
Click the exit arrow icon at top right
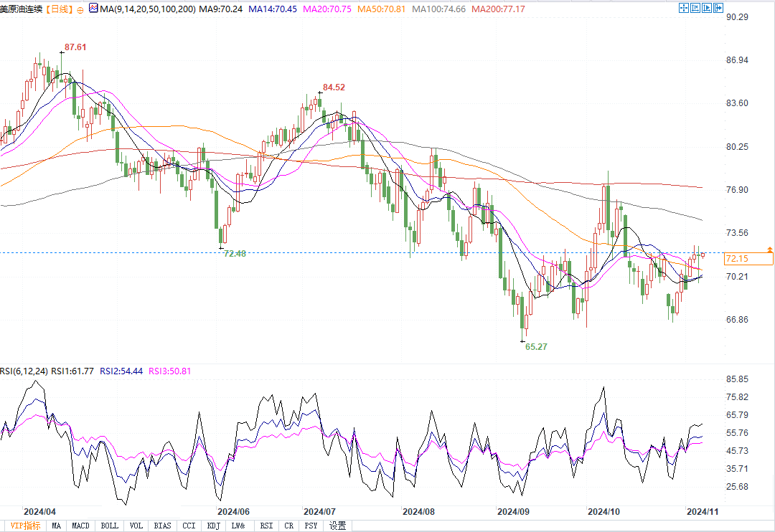[718, 8]
